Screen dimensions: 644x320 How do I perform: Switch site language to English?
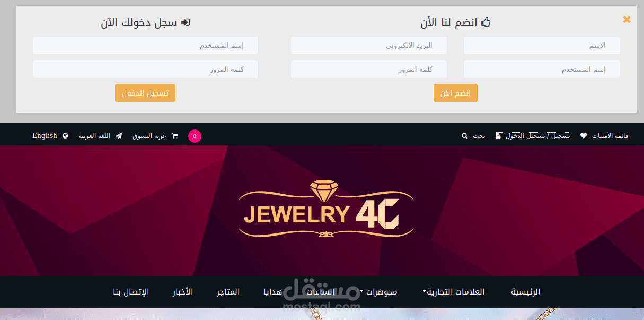tap(45, 136)
